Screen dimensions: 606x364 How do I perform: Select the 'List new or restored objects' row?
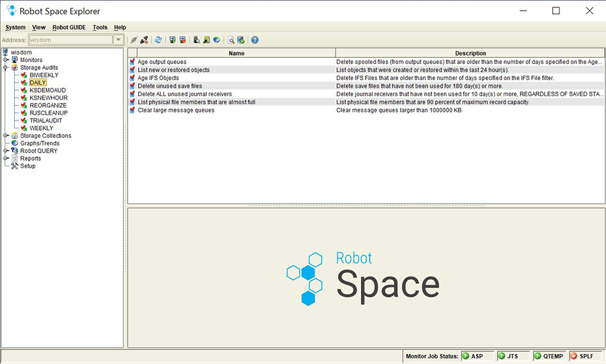point(366,70)
